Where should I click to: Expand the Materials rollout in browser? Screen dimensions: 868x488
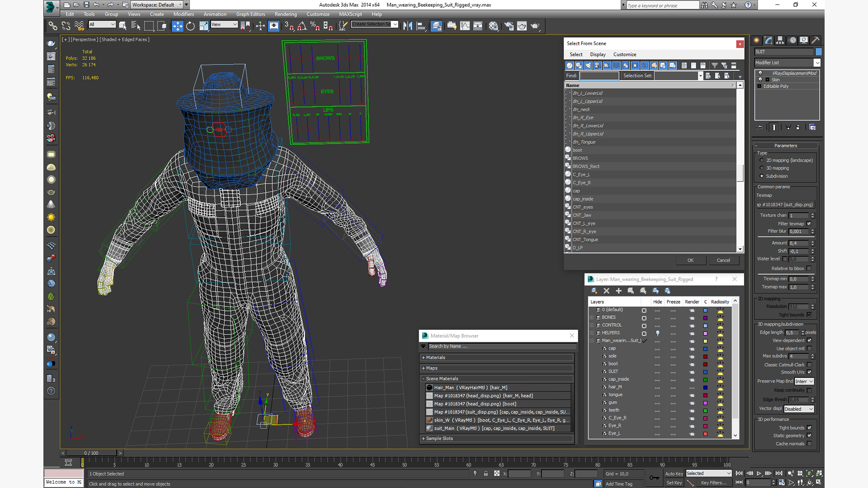[x=435, y=357]
